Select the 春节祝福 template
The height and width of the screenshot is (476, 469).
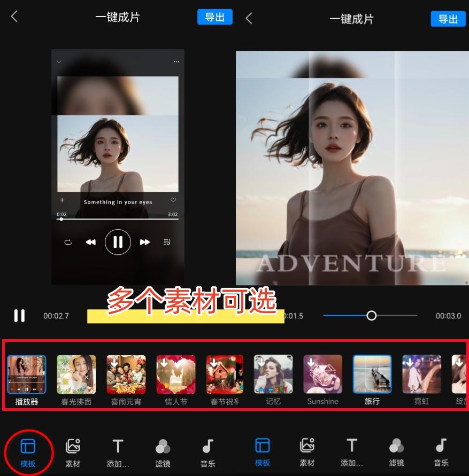(x=225, y=374)
